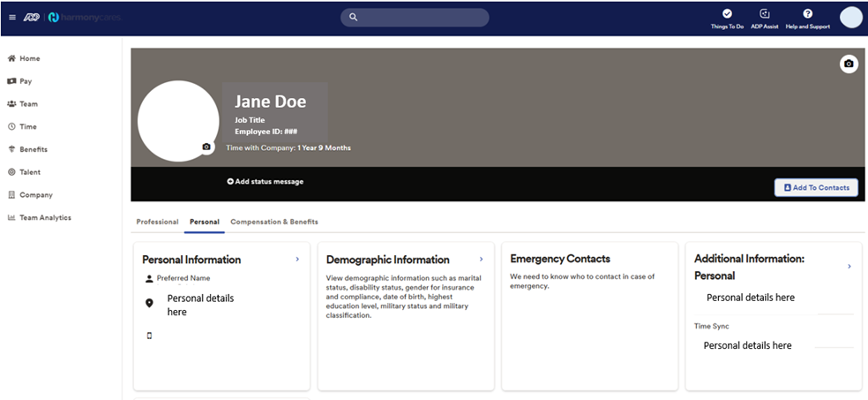Expand Demographic Information card arrow
Viewport: 868px width, 400px height.
coord(481,260)
